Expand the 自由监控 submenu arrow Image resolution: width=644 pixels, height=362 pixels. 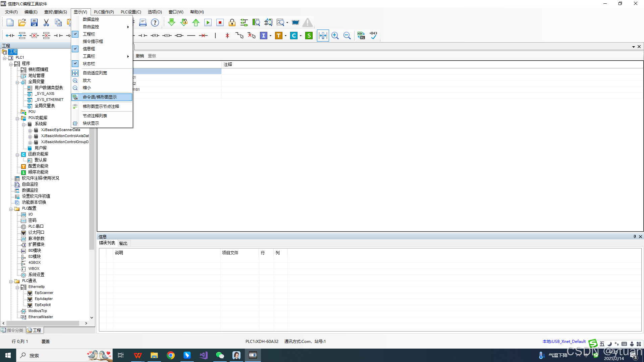coord(128,27)
